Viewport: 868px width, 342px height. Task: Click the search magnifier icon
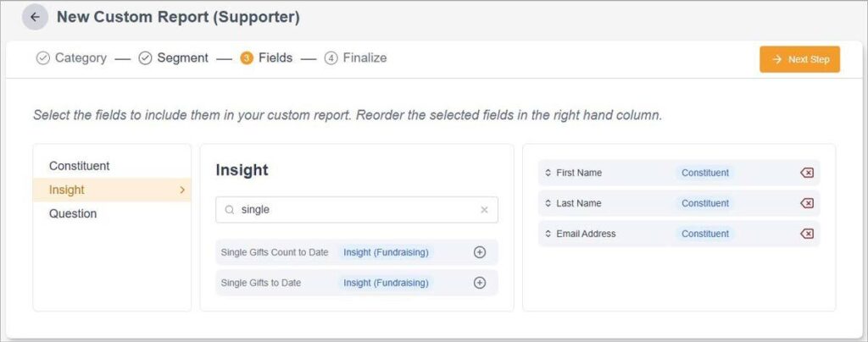[x=229, y=210]
